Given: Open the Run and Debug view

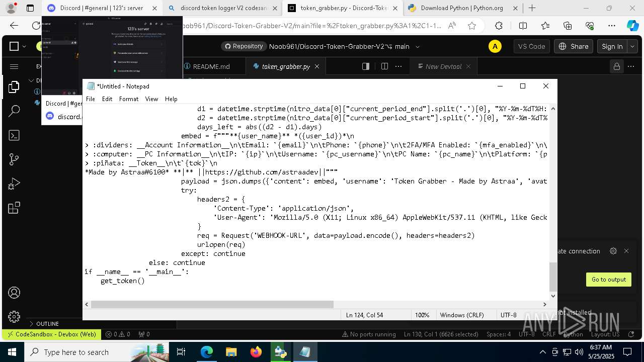Looking at the screenshot, I should point(14,184).
